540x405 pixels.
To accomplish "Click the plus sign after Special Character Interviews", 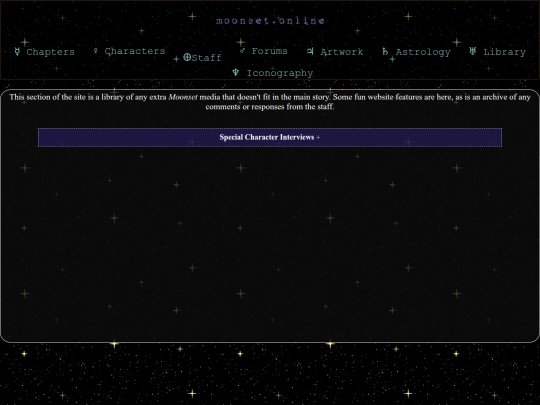I will point(318,137).
